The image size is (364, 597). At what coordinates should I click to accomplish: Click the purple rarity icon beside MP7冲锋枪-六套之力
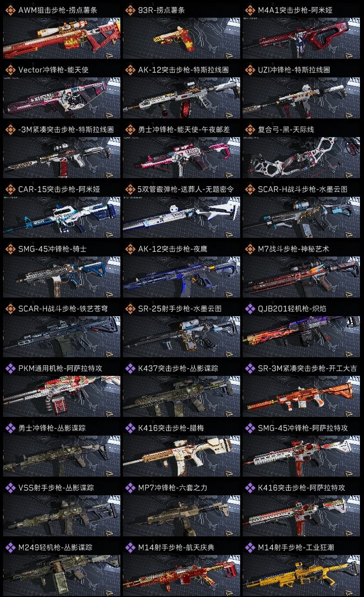pos(130,488)
